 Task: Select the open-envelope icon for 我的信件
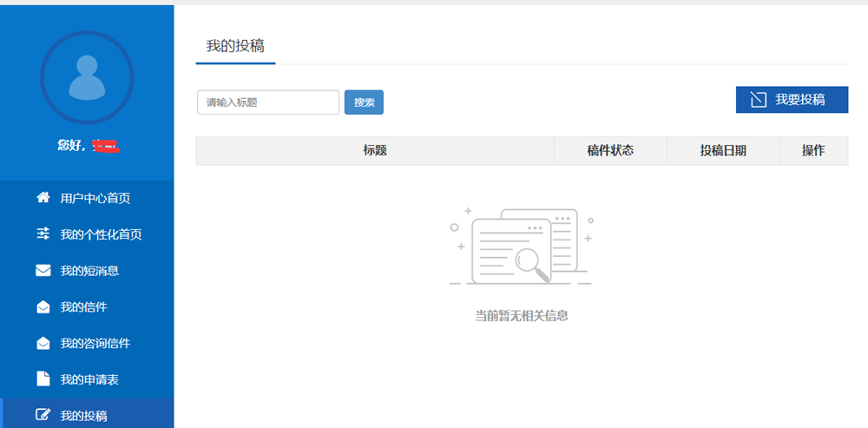click(43, 307)
